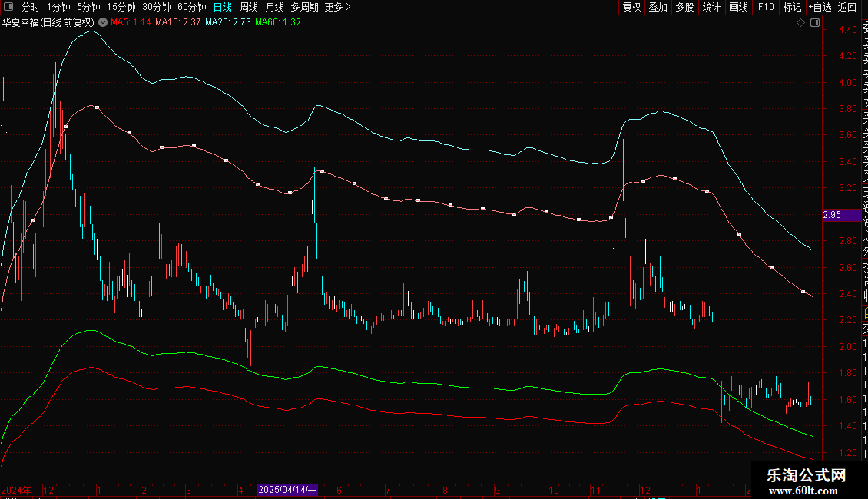Select the 15分钟 period
The image size is (868, 499).
click(x=121, y=7)
